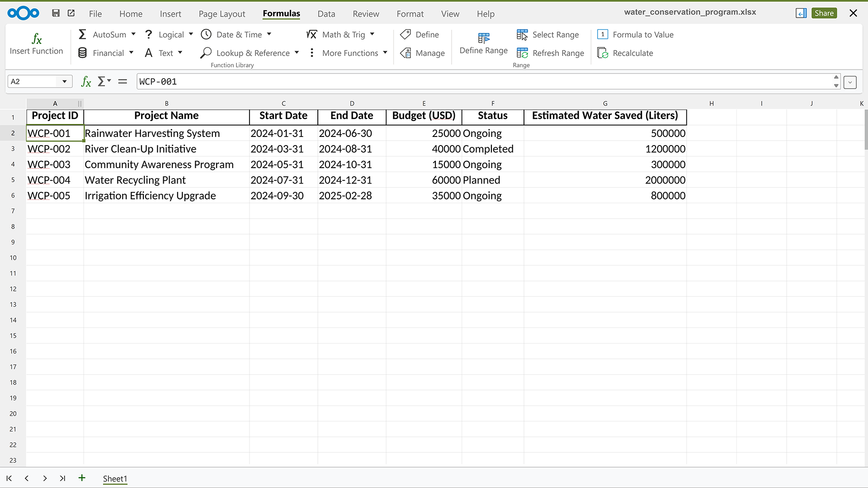Image resolution: width=868 pixels, height=488 pixels.
Task: Add a new sheet with plus icon
Action: (x=82, y=478)
